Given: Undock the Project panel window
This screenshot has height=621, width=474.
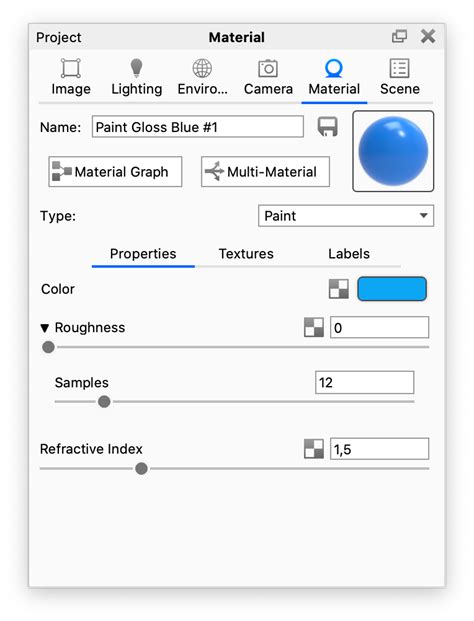Looking at the screenshot, I should pos(399,37).
